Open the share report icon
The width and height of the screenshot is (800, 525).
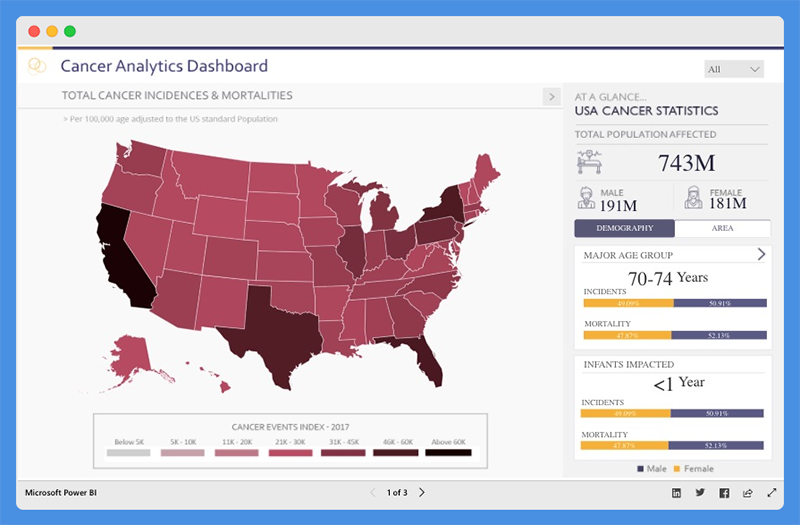[747, 493]
